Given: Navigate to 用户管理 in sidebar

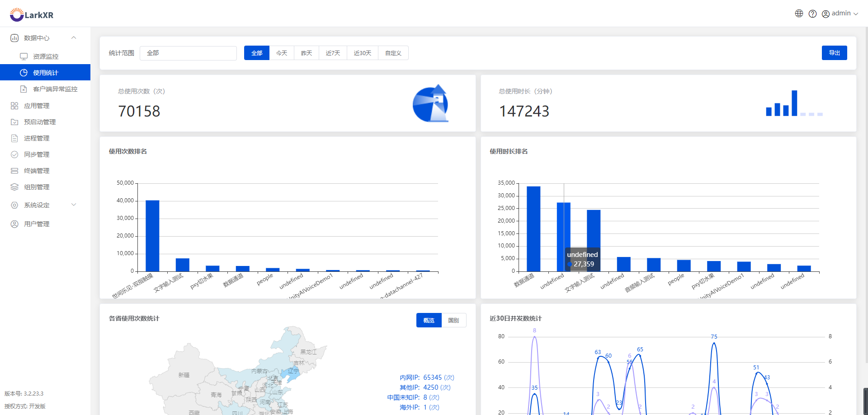Looking at the screenshot, I should pyautogui.click(x=37, y=224).
